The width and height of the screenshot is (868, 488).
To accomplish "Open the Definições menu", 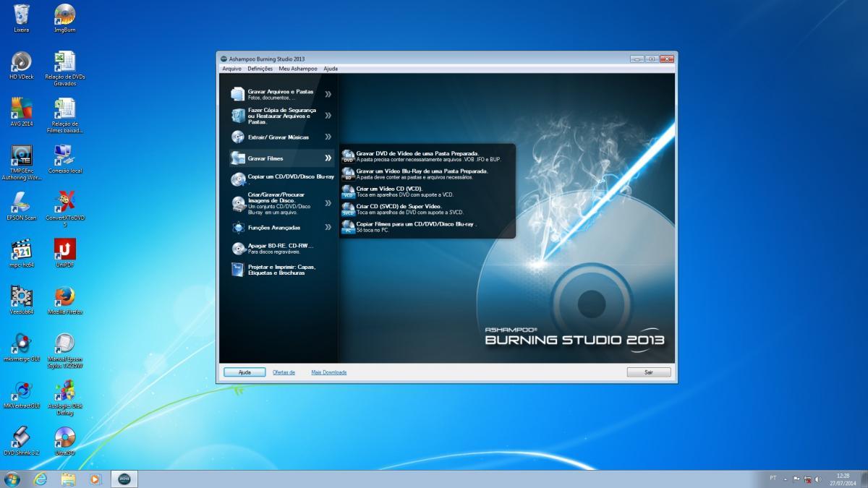I will coord(260,69).
